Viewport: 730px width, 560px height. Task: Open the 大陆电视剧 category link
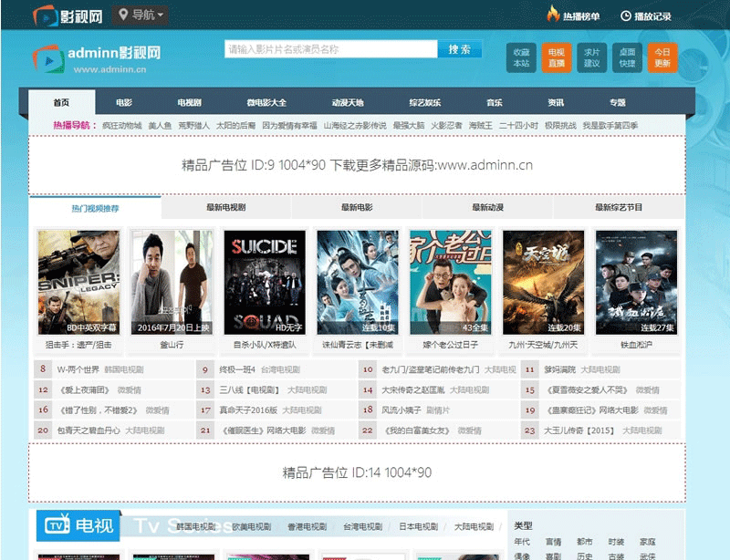[x=474, y=526]
